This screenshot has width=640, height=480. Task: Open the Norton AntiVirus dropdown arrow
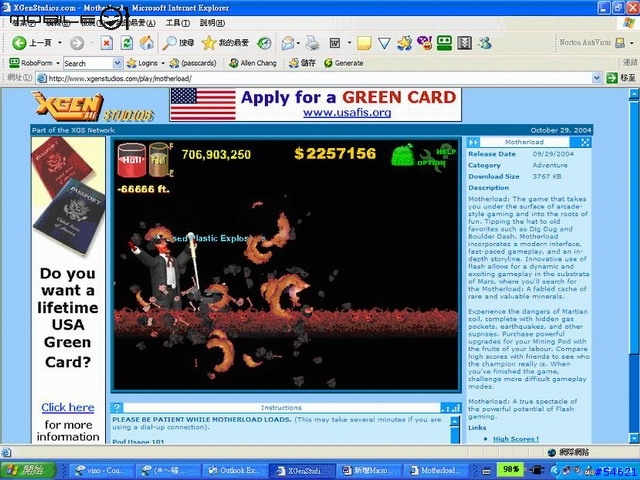coord(632,42)
